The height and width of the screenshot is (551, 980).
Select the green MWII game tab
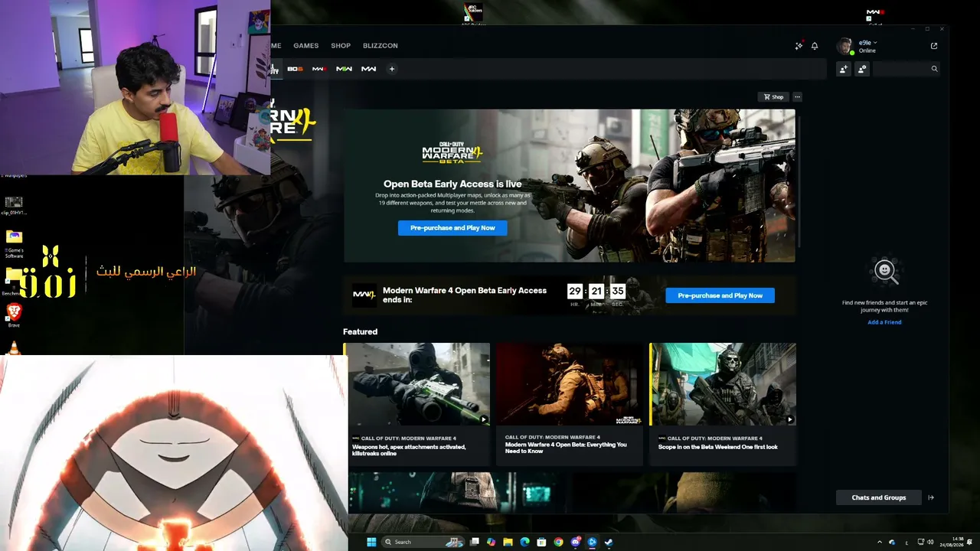tap(344, 69)
